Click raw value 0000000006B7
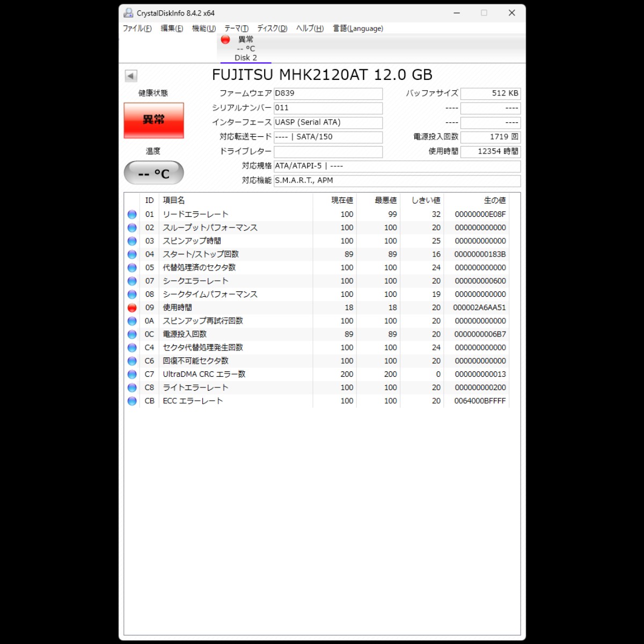The image size is (644, 644). (x=480, y=334)
